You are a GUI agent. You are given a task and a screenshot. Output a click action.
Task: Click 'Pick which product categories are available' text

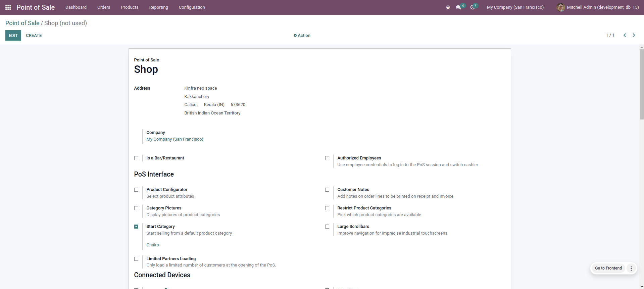click(379, 215)
